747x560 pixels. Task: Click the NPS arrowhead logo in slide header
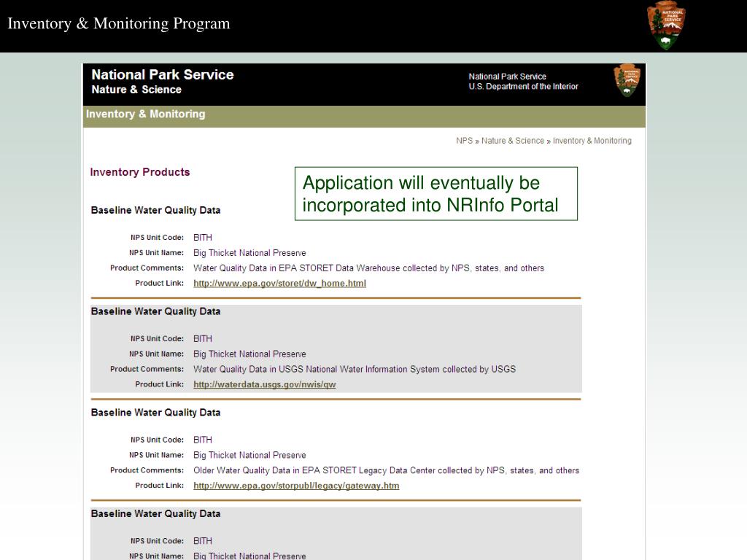click(x=666, y=26)
